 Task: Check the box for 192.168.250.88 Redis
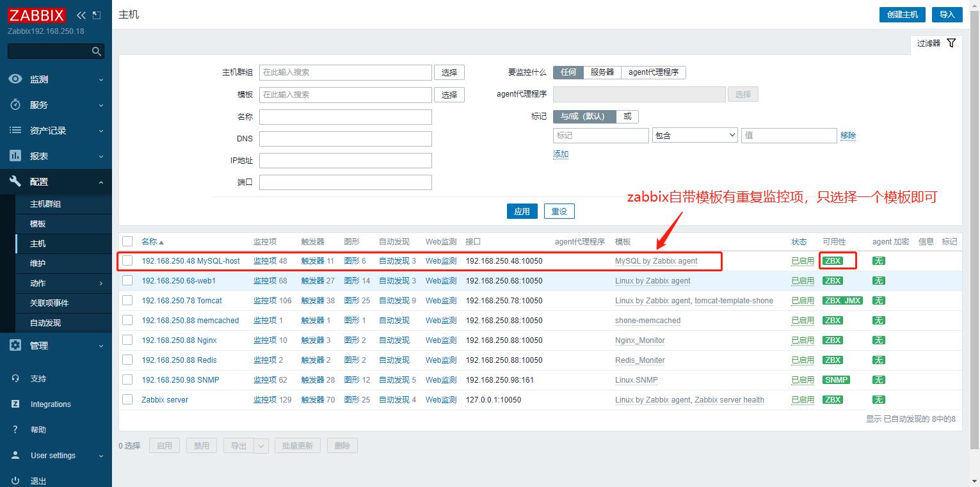tap(127, 360)
